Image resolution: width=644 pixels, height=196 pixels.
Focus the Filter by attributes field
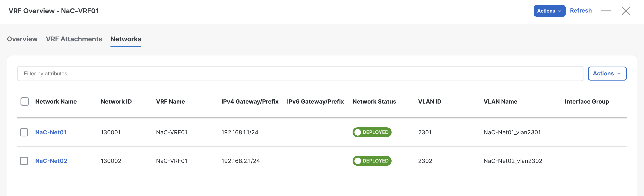tap(300, 74)
